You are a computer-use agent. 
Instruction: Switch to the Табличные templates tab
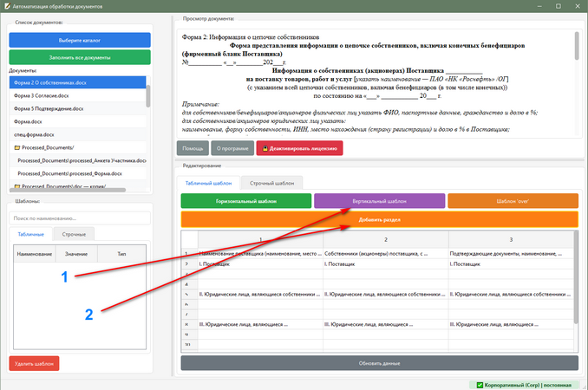30,234
